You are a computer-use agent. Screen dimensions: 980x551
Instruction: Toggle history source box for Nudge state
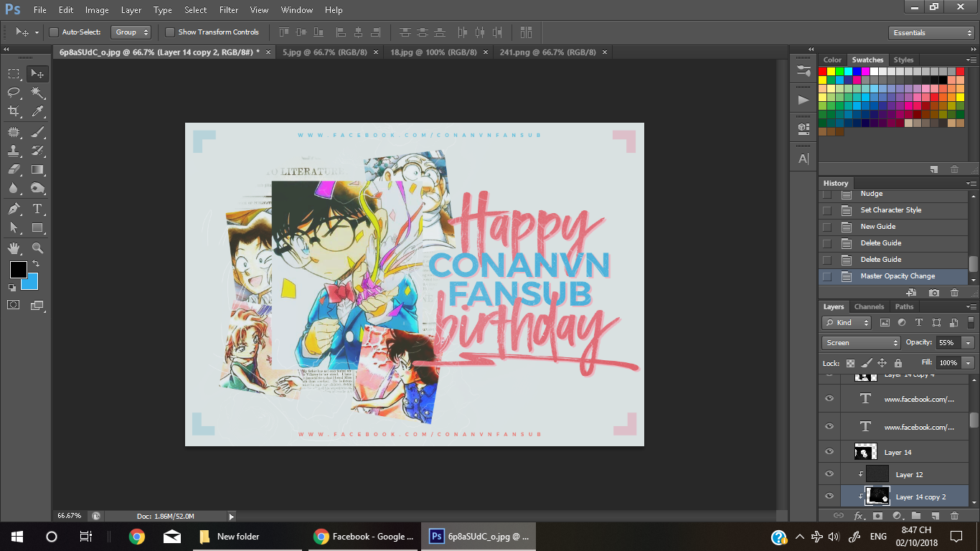click(827, 194)
